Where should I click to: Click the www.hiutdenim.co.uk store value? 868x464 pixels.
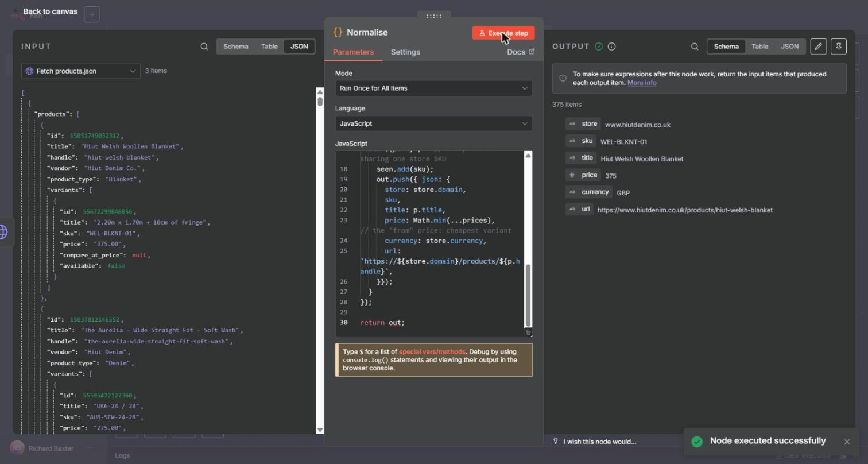637,125
